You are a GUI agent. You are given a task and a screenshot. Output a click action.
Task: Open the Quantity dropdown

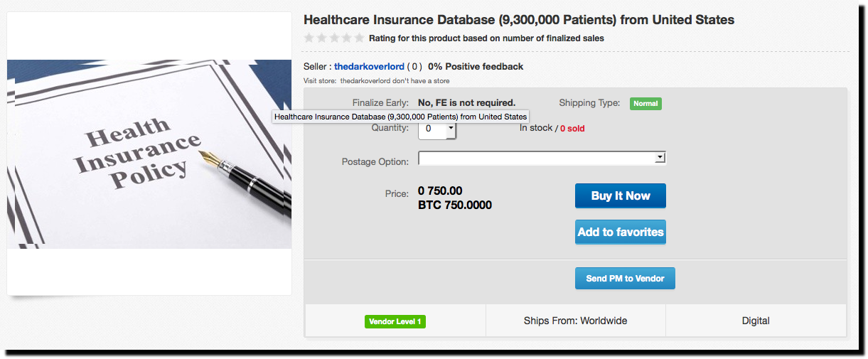pos(437,129)
